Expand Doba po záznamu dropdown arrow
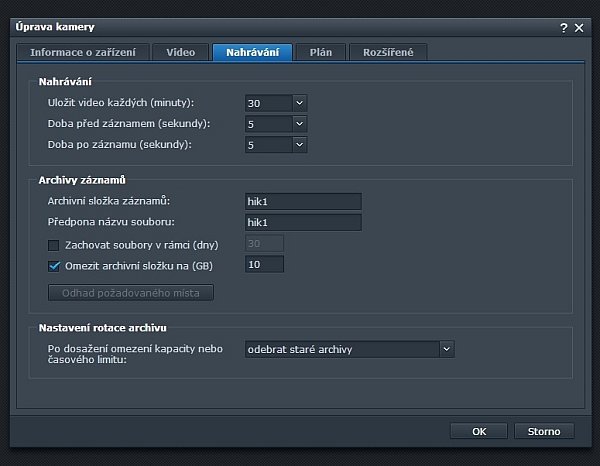600x466 pixels. coord(300,145)
